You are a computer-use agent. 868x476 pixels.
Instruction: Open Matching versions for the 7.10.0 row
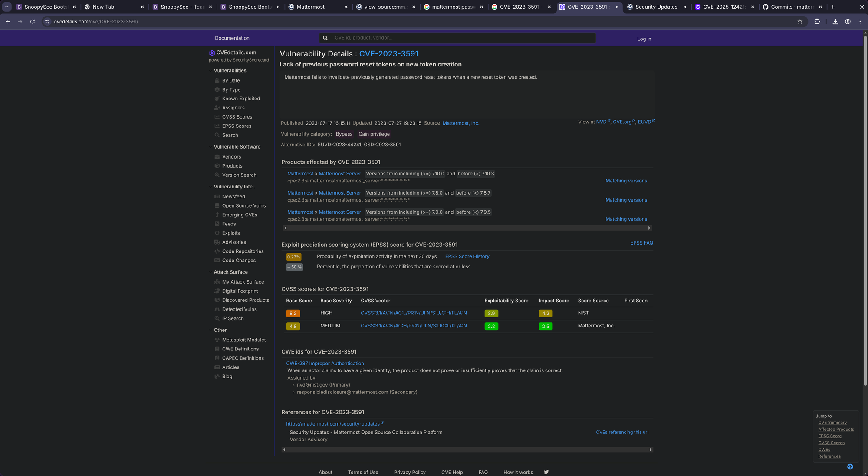[x=626, y=181]
